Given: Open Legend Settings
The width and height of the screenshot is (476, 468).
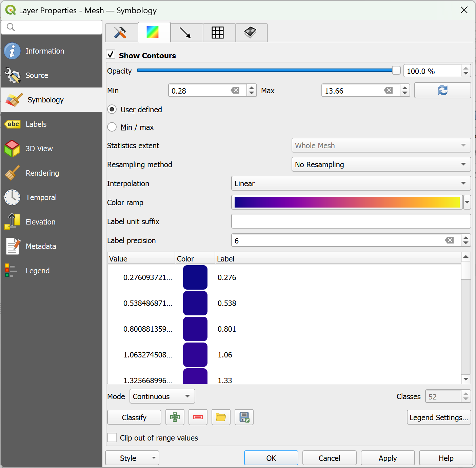Looking at the screenshot, I should pyautogui.click(x=439, y=417).
